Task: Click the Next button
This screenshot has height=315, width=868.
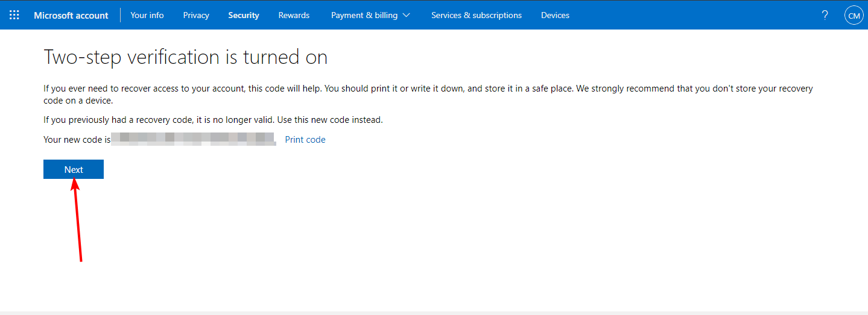Action: pos(74,169)
